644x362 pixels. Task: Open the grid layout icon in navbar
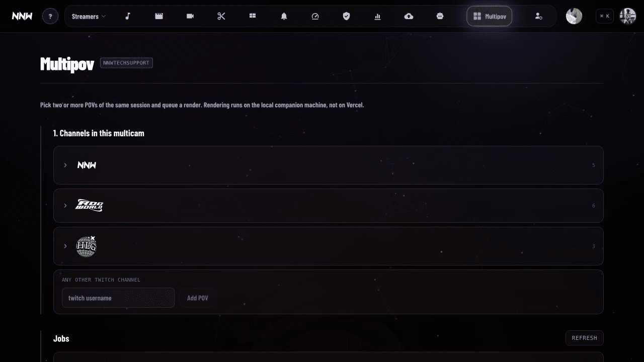click(253, 16)
